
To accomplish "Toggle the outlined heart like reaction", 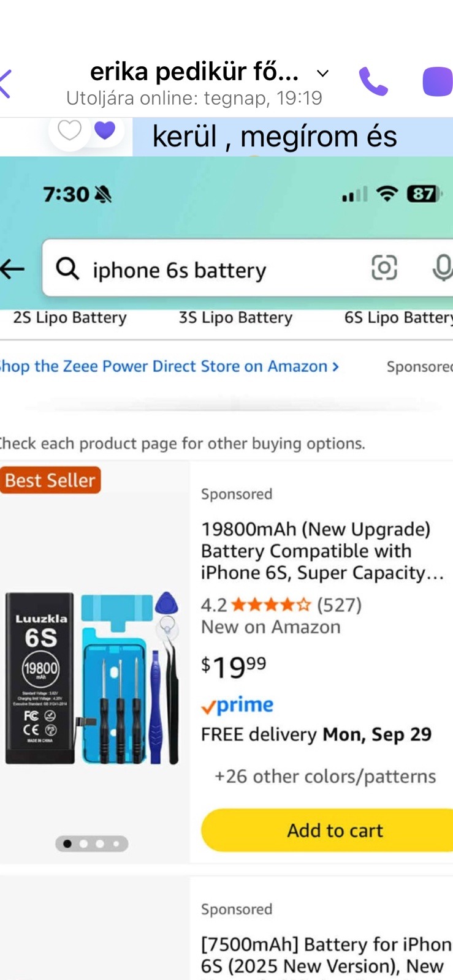I will [69, 130].
